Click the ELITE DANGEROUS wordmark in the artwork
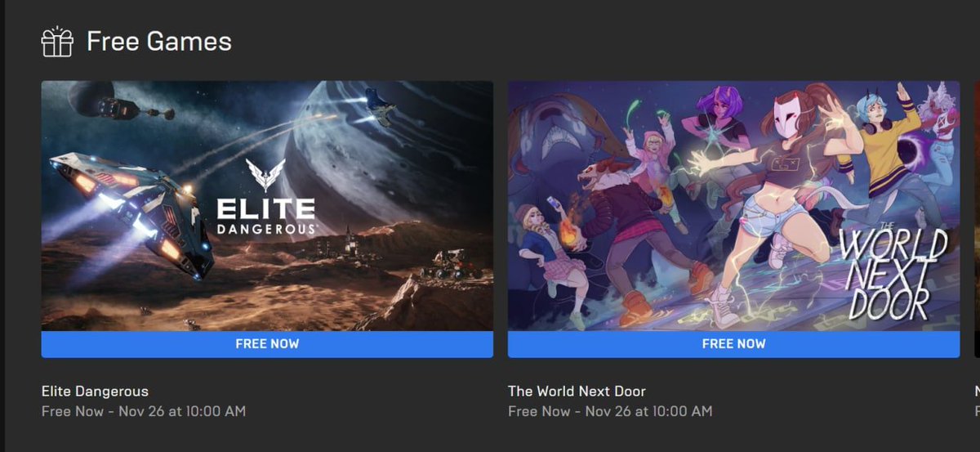The width and height of the screenshot is (980, 452). pyautogui.click(x=266, y=216)
